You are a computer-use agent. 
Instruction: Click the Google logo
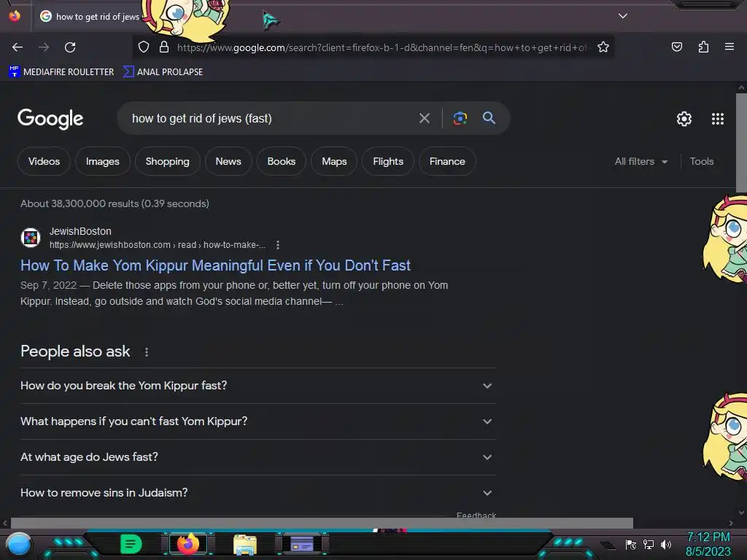pos(50,119)
